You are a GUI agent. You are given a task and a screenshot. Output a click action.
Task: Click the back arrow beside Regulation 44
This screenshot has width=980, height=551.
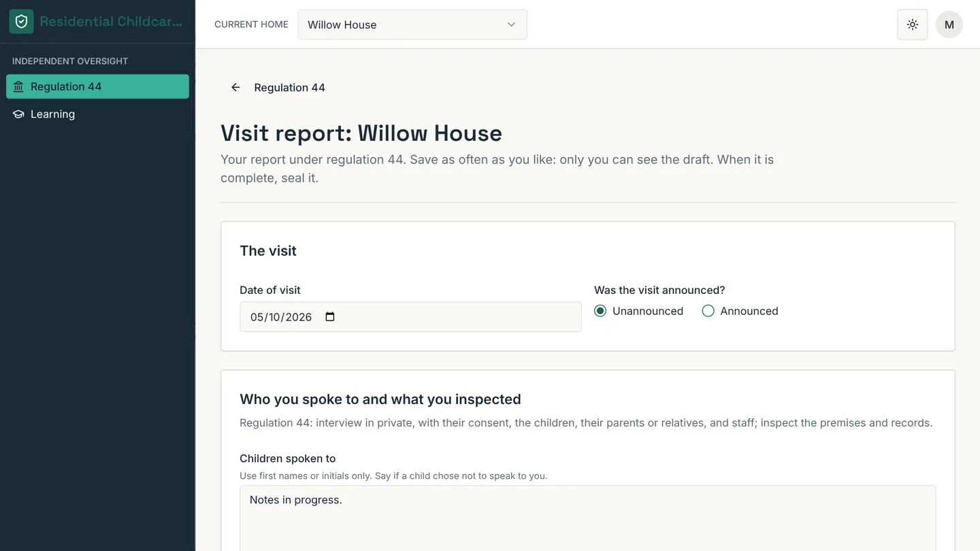[235, 87]
